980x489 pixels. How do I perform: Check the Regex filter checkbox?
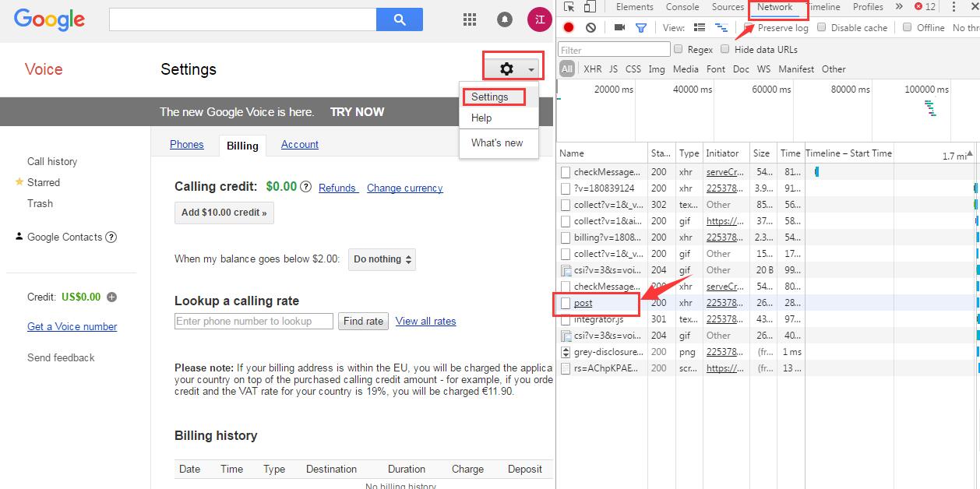coord(679,49)
